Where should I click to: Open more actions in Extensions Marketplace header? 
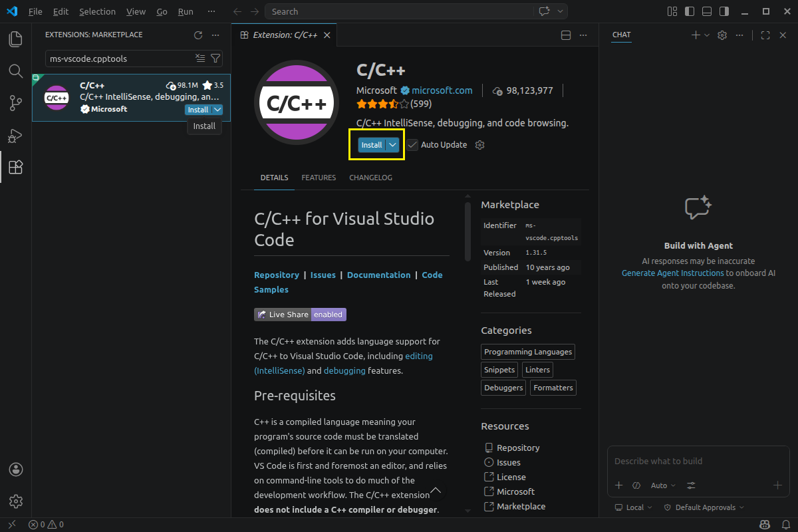[215, 35]
